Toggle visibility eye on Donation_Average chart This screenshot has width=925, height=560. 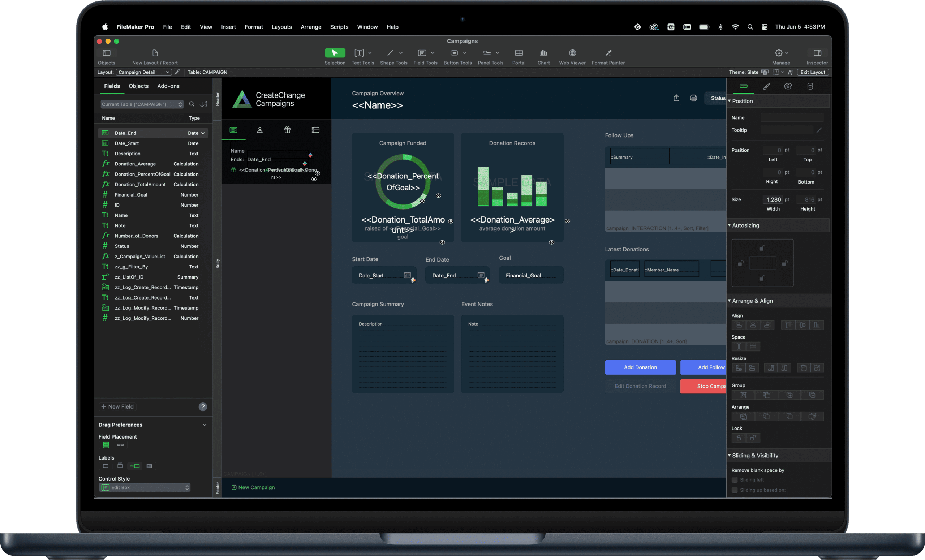[567, 221]
